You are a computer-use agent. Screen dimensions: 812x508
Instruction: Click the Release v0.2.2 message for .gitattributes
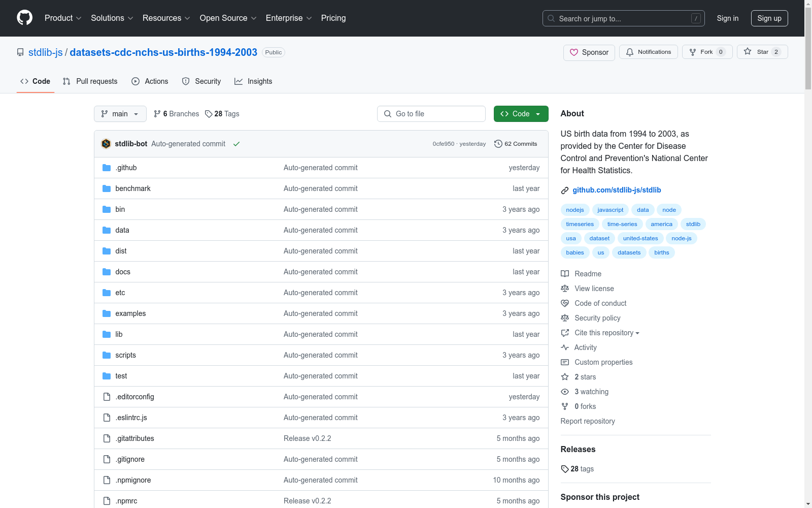click(307, 438)
